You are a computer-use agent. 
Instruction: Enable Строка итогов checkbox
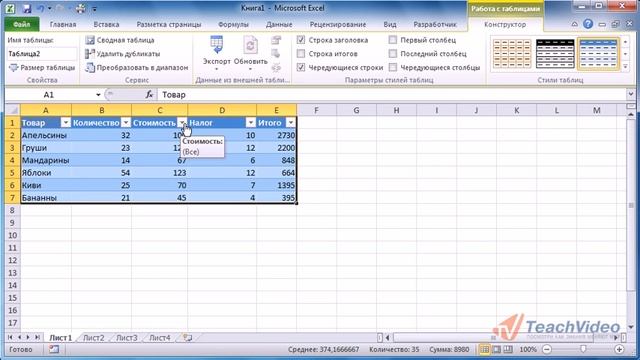coord(301,53)
